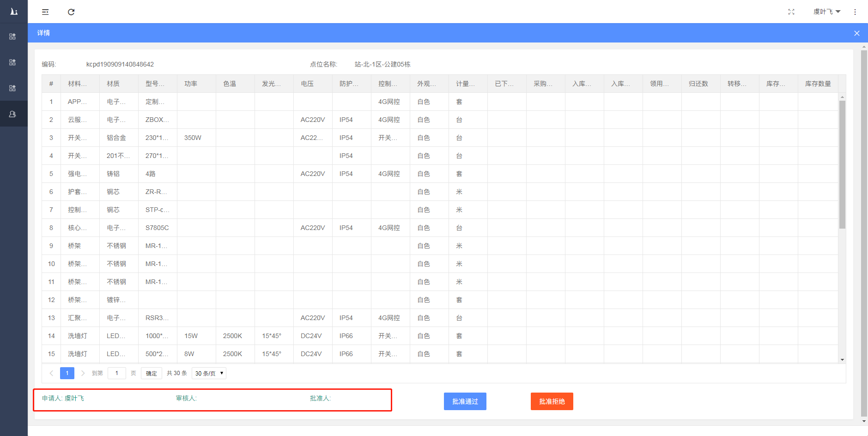Open the third sidebar module icon
The height and width of the screenshot is (436, 868).
coord(13,88)
